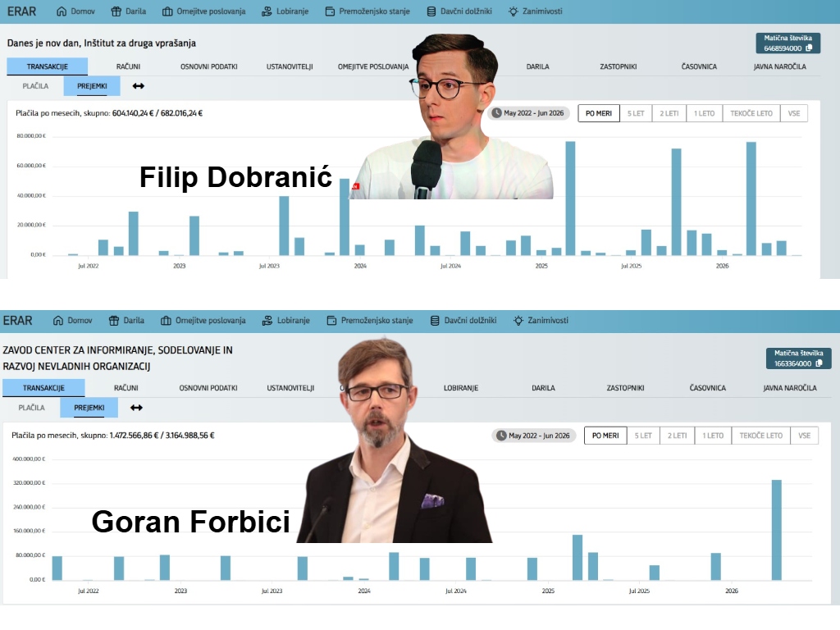
Task: Click the tallest bar in Zavod Center chart
Action: tap(776, 530)
